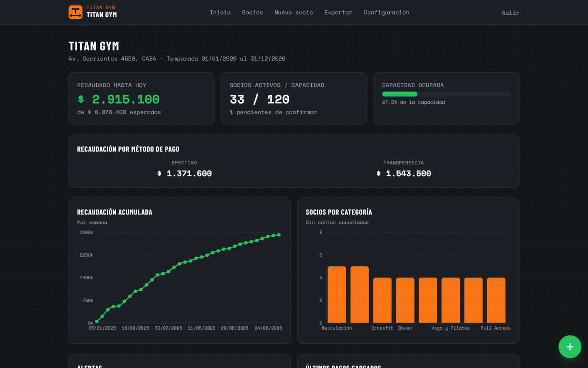Click the 3000k label on the chart axis
This screenshot has width=588, height=368.
(x=87, y=233)
